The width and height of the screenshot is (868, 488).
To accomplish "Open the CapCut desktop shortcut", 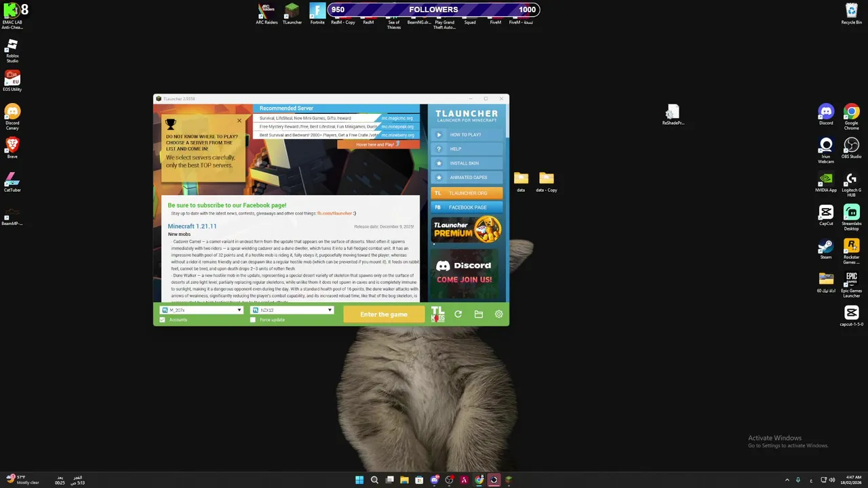I will (x=826, y=215).
